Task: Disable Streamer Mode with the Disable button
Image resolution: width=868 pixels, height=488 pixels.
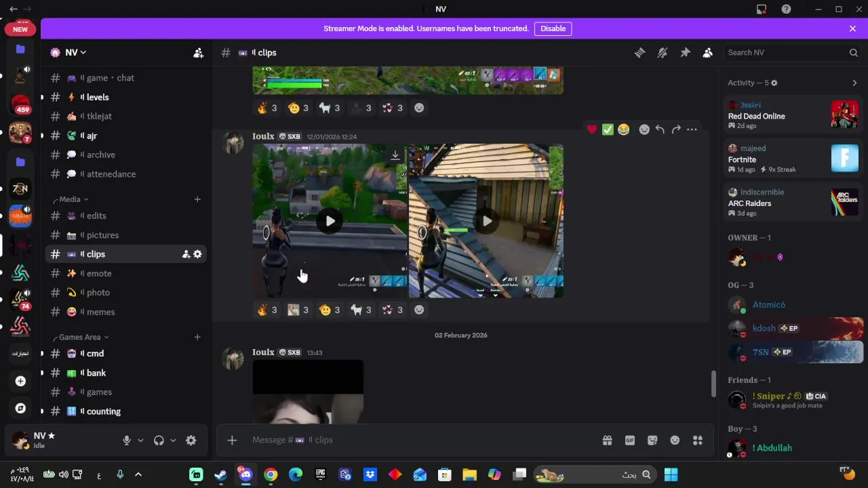Action: (553, 28)
